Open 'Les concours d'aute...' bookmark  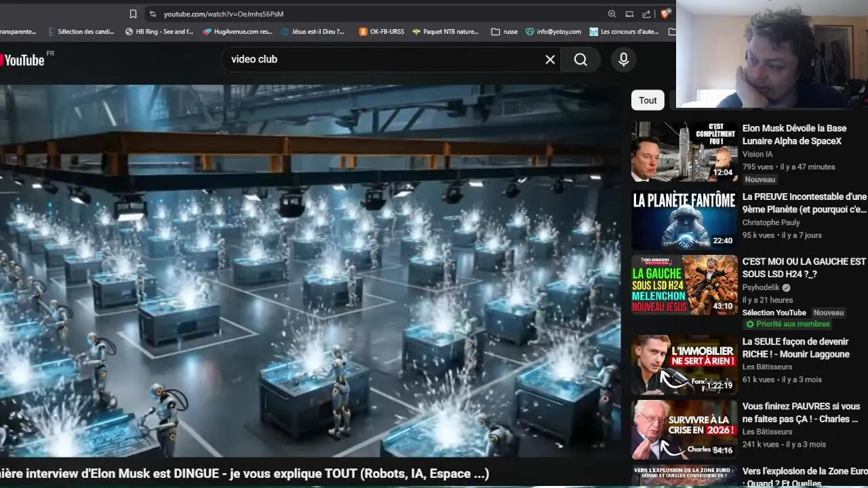click(x=624, y=31)
